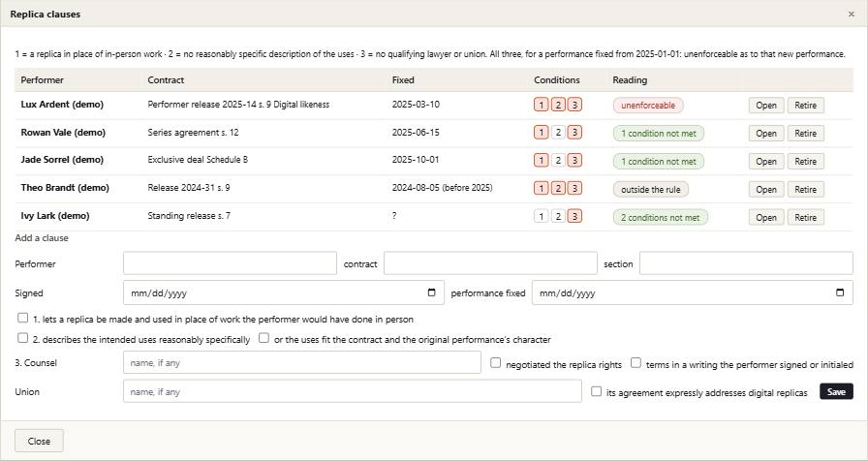The height and width of the screenshot is (461, 868).
Task: Focus the Union name field
Action: pos(353,391)
